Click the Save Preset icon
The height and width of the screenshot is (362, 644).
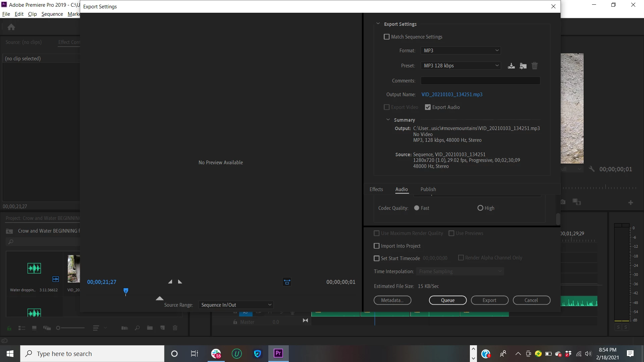[x=511, y=66]
